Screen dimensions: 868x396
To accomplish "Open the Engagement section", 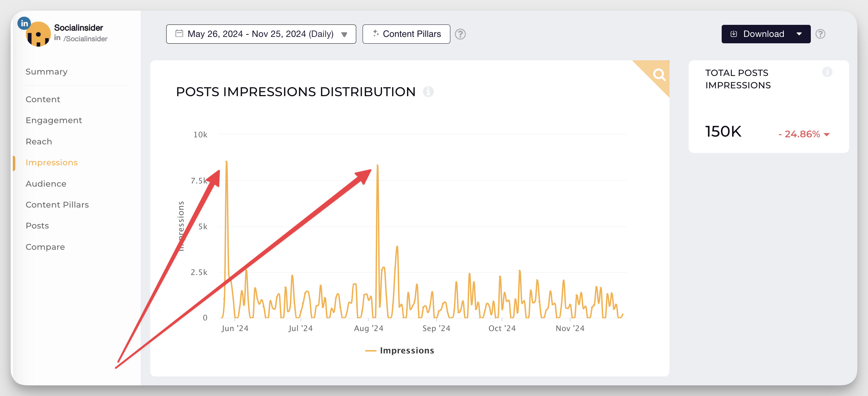I will (x=54, y=120).
